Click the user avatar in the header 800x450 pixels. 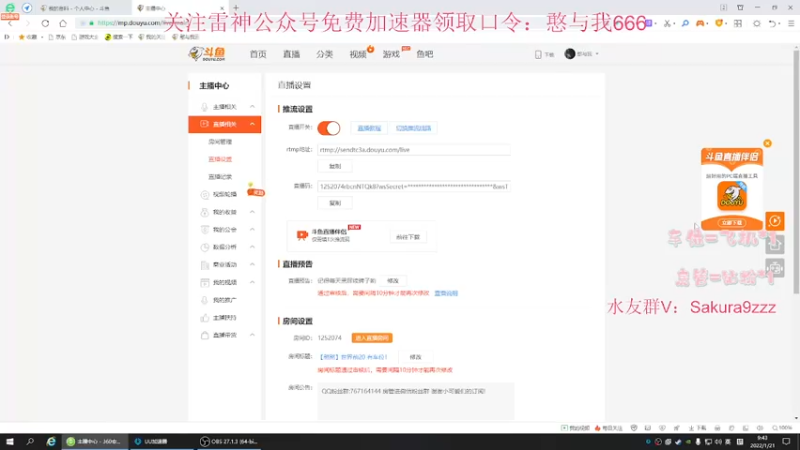click(x=569, y=54)
